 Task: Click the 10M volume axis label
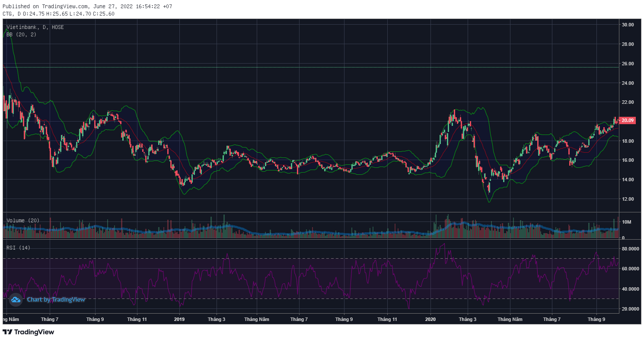(x=627, y=222)
